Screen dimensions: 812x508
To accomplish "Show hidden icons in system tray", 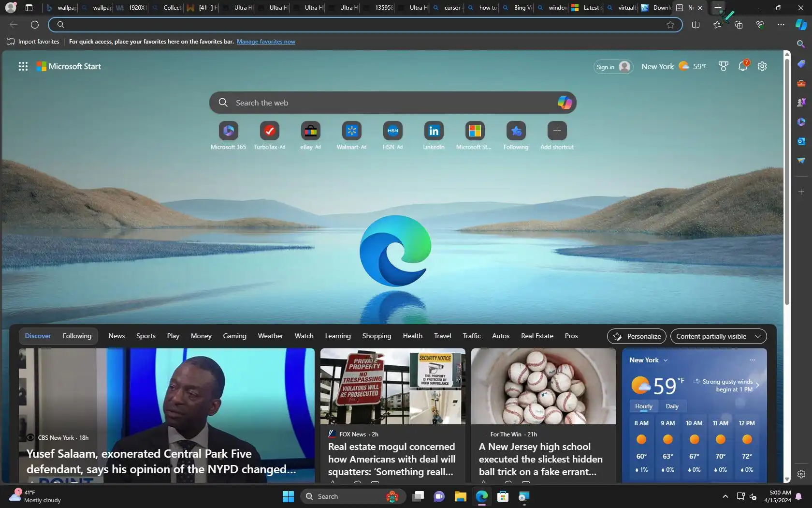I will [725, 496].
